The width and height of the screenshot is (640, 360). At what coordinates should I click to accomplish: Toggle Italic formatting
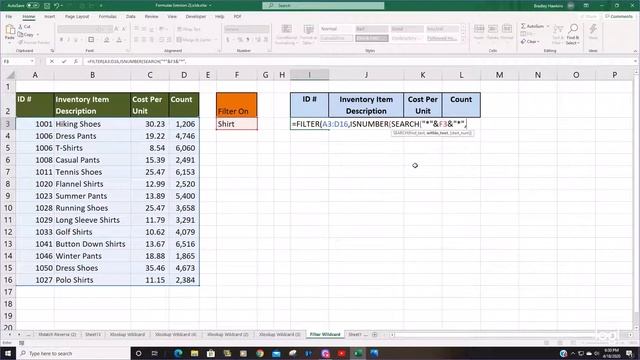68,40
